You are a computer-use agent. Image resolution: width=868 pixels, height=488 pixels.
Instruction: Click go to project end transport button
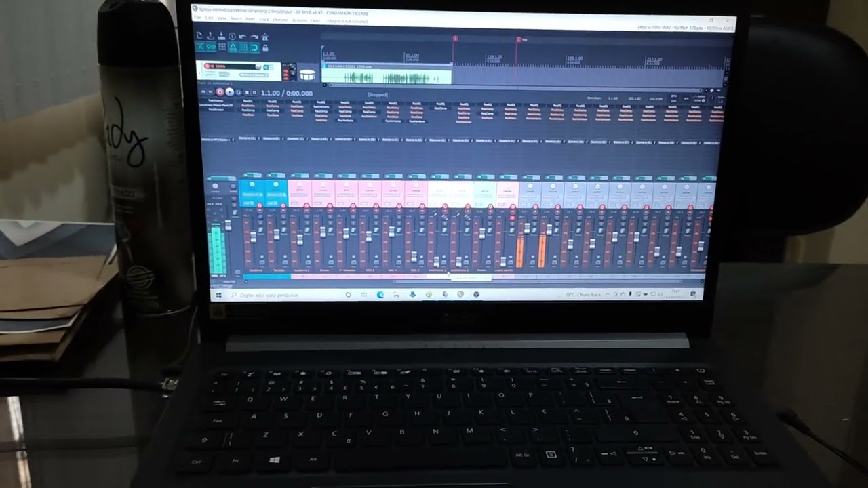pyautogui.click(x=211, y=91)
